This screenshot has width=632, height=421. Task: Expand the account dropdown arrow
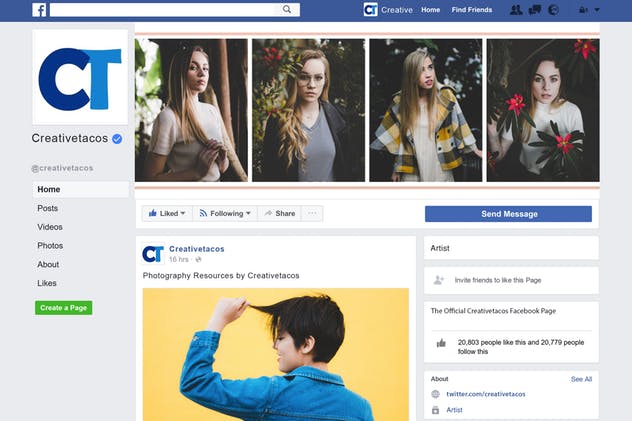[x=597, y=10]
